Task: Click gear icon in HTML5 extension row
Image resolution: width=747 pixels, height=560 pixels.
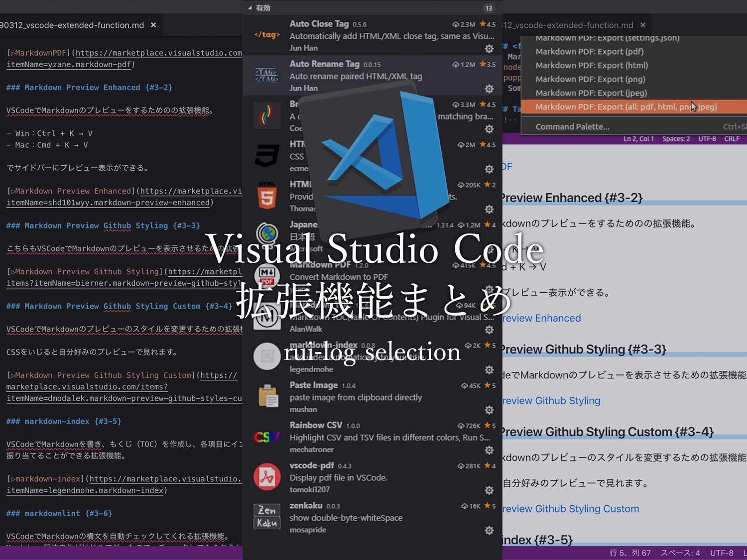Action: point(489,209)
